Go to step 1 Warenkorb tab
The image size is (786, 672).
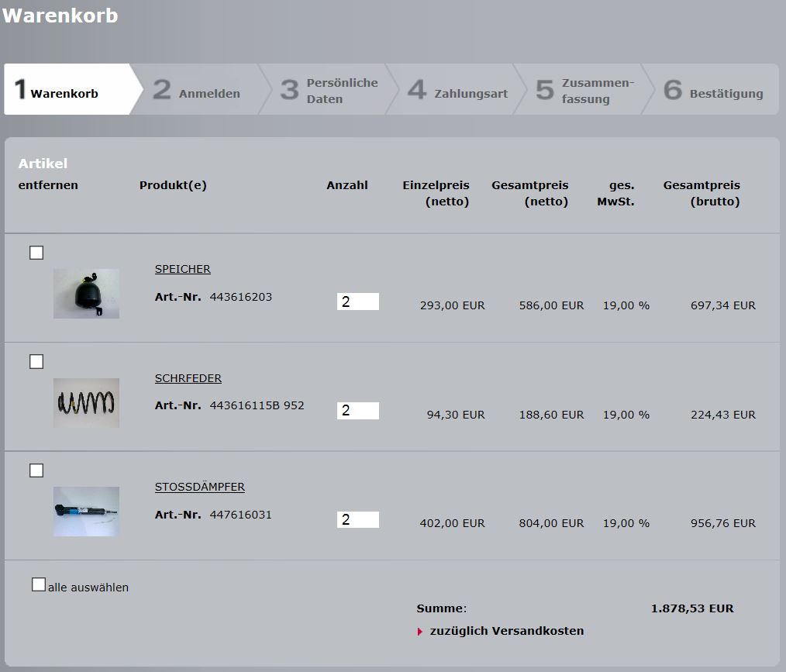(66, 91)
